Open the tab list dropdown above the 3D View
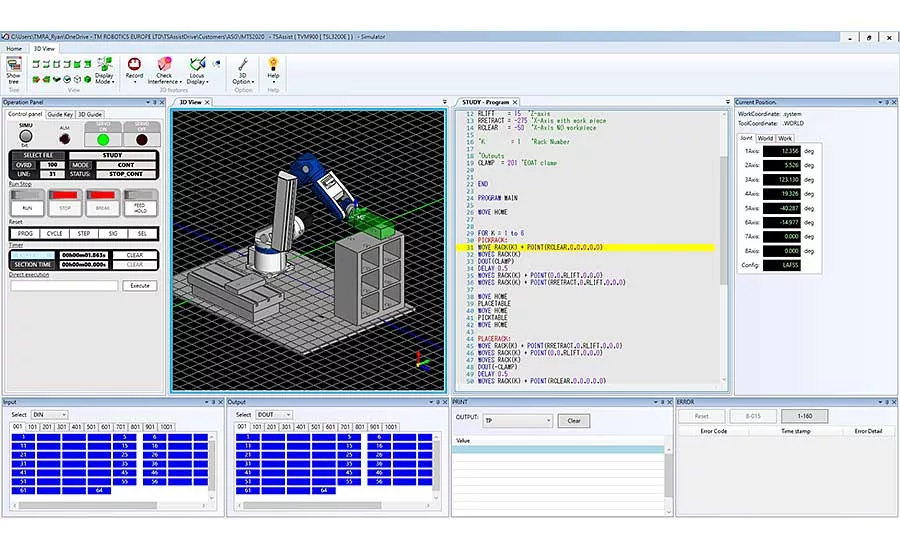Image resolution: width=900 pixels, height=550 pixels. coord(444,102)
